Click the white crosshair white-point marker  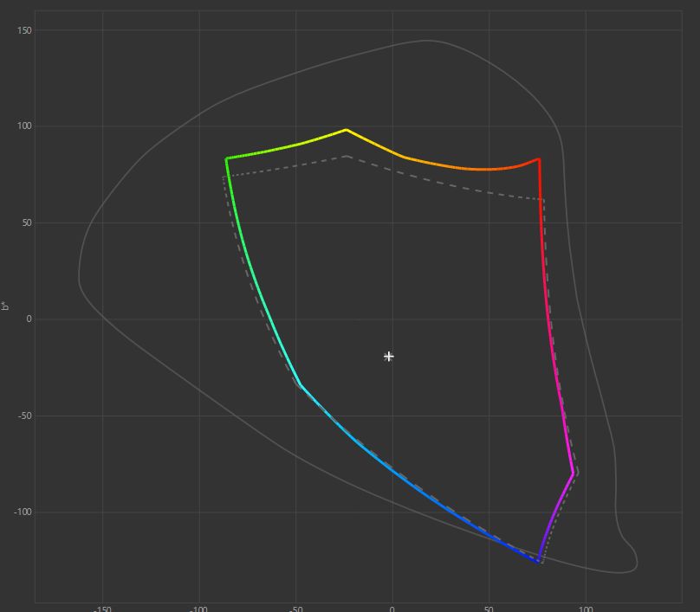(389, 356)
